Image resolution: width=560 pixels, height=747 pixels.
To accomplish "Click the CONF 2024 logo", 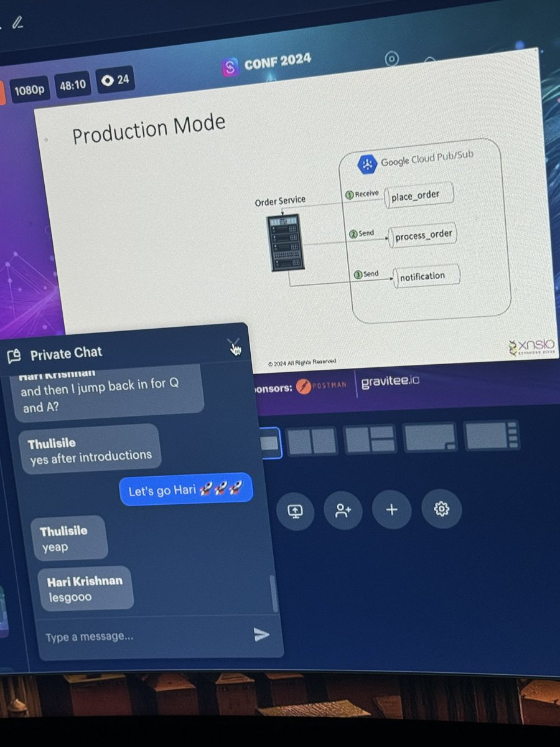I will [266, 64].
